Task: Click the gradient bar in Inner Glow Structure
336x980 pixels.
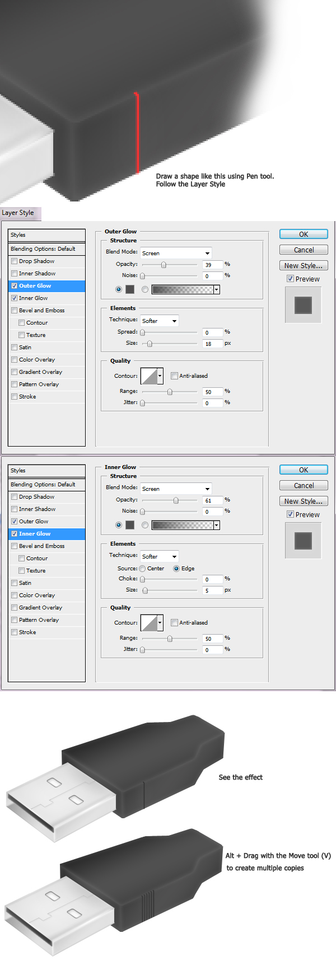Action: [x=183, y=525]
